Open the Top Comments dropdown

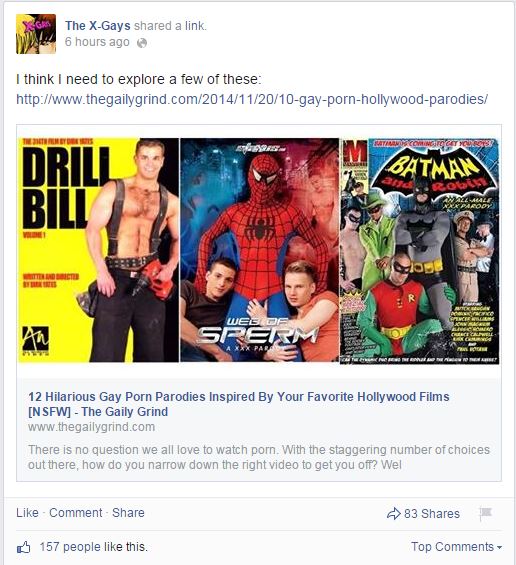[457, 547]
